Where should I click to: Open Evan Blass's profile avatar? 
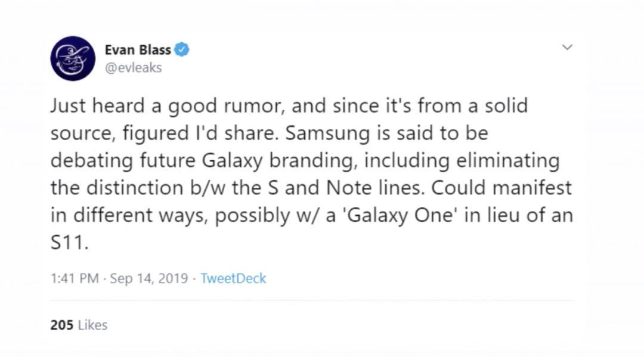coord(73,58)
